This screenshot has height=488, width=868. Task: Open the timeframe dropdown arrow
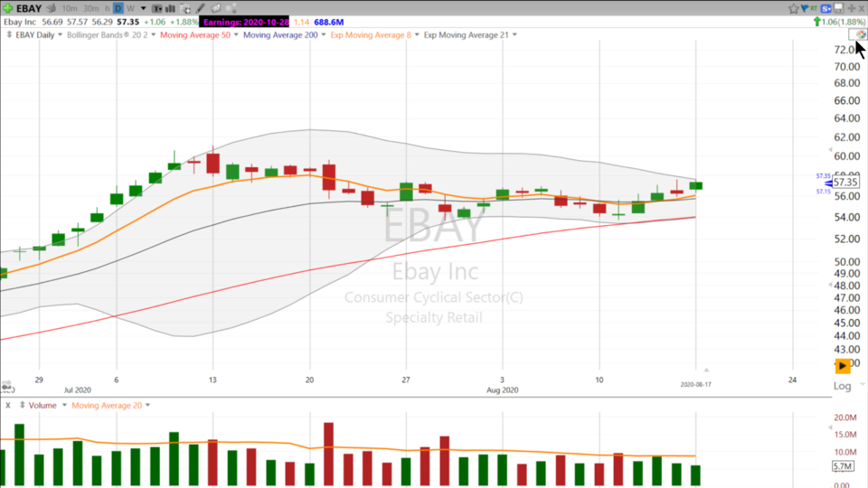click(x=145, y=8)
